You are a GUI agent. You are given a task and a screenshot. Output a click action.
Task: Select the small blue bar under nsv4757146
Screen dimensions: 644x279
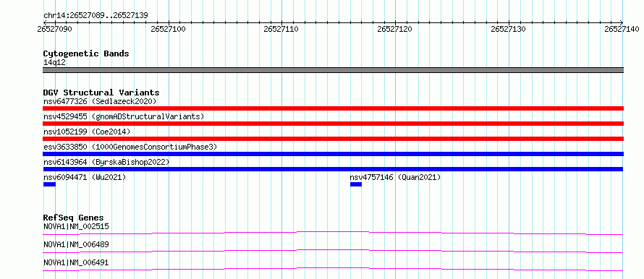pyautogui.click(x=356, y=184)
